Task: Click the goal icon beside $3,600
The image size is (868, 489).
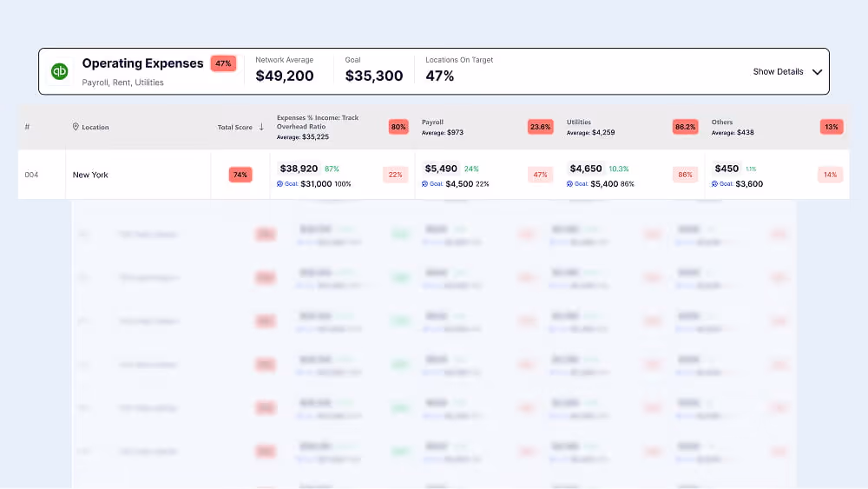Action: (714, 184)
